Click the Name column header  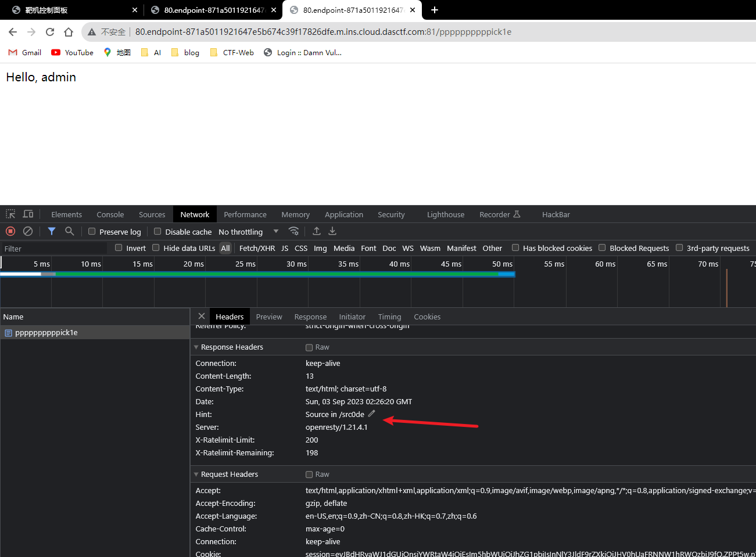(x=95, y=317)
